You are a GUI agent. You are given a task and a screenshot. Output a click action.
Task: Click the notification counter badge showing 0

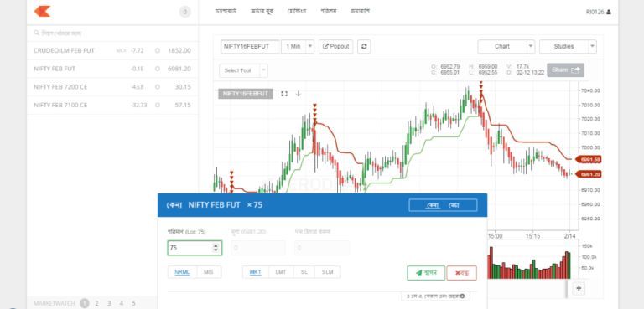[x=184, y=12]
